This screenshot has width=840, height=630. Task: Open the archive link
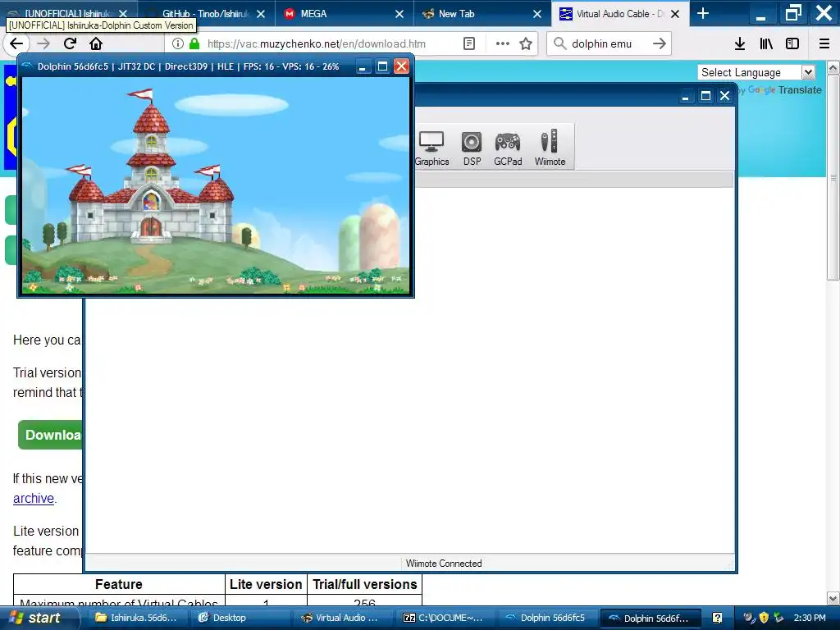pos(33,498)
